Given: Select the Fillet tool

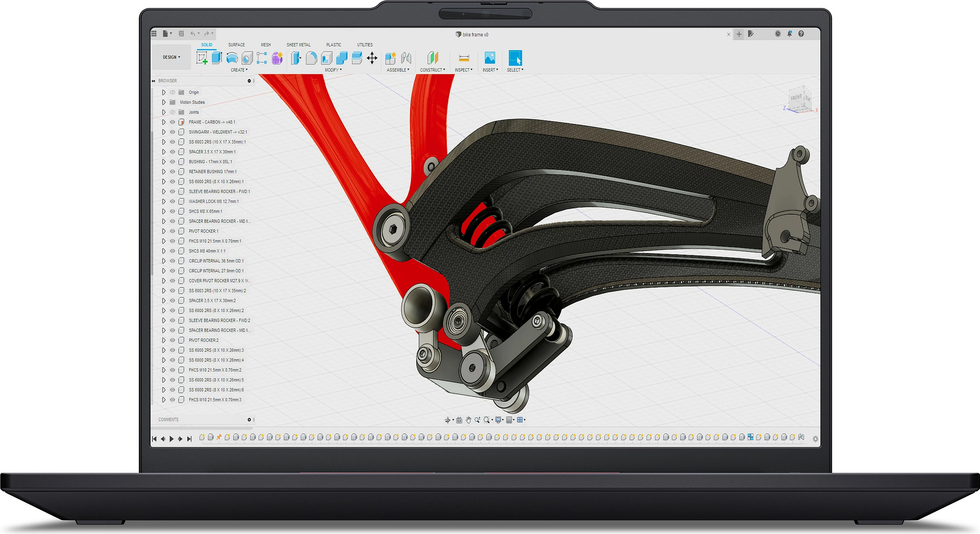Looking at the screenshot, I should (311, 58).
